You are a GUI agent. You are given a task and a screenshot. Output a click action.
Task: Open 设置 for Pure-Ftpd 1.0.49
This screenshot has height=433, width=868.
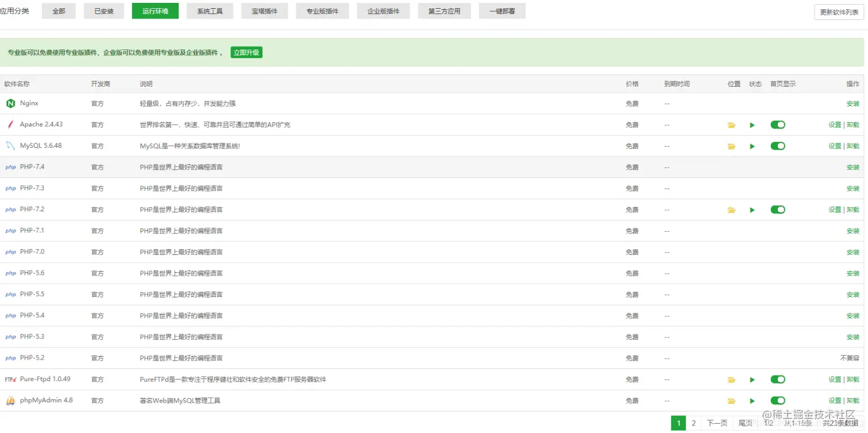click(x=835, y=379)
